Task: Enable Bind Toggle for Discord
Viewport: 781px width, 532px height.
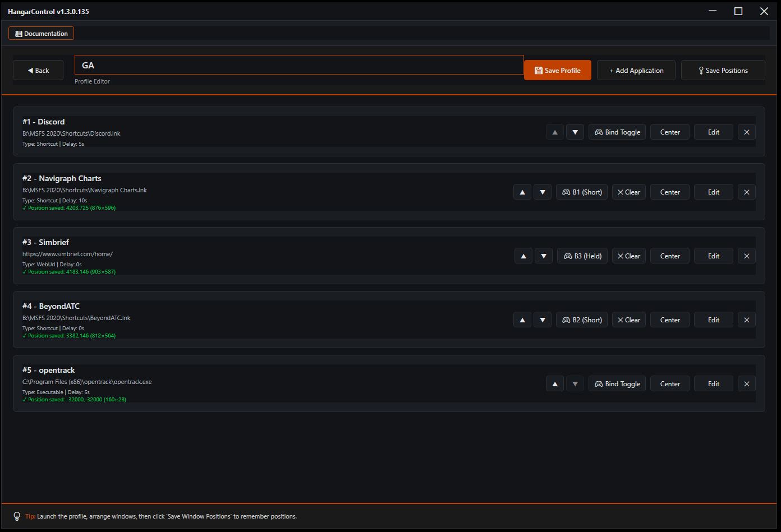Action: coord(617,132)
